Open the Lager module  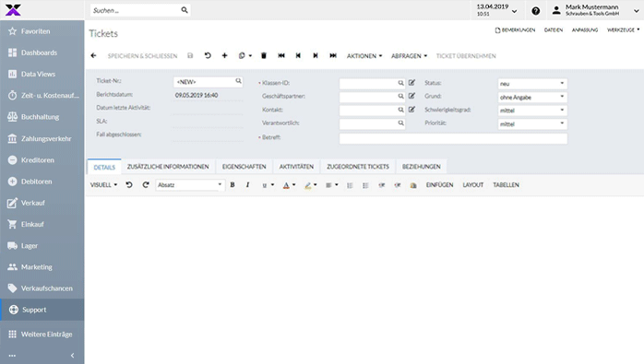pos(42,245)
